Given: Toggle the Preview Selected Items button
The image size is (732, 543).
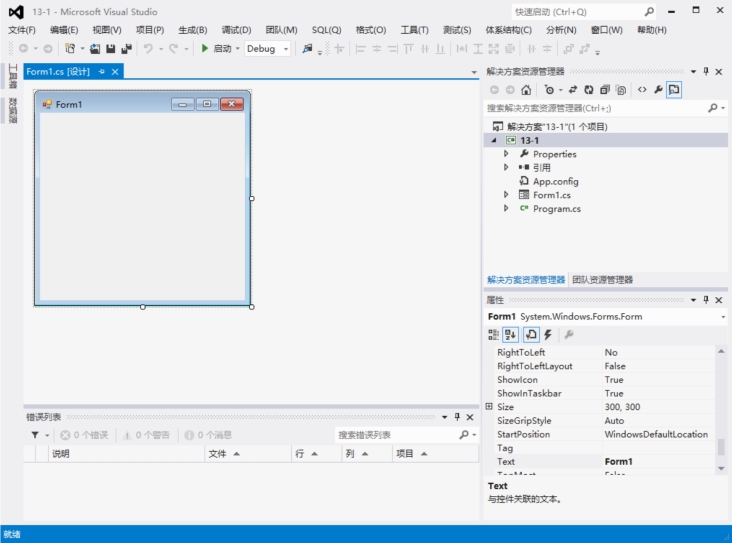Looking at the screenshot, I should click(674, 90).
